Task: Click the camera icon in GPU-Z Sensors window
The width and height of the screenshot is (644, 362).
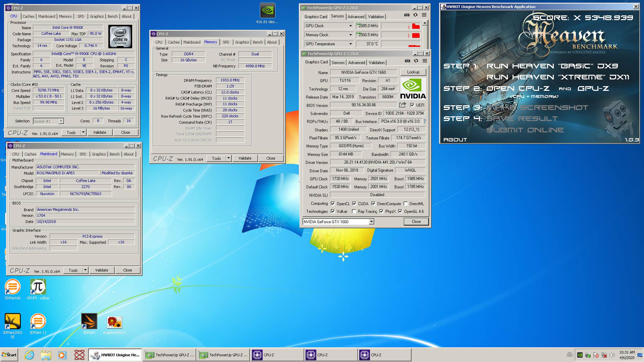Action: 407,15
